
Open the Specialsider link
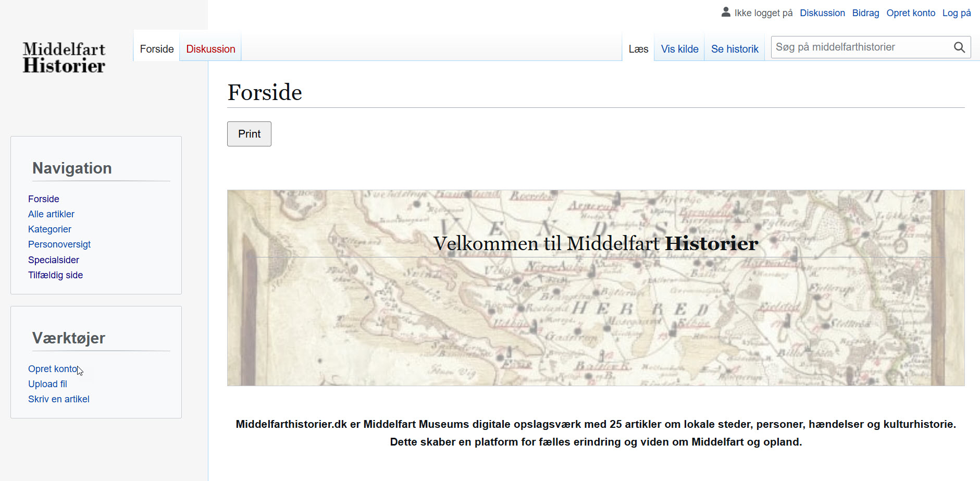(x=54, y=260)
